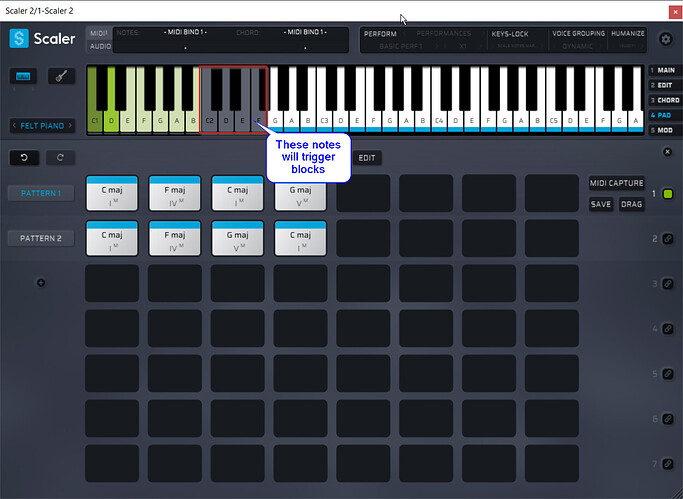
Task: Open the PERFORMANCES selector
Action: pos(443,34)
